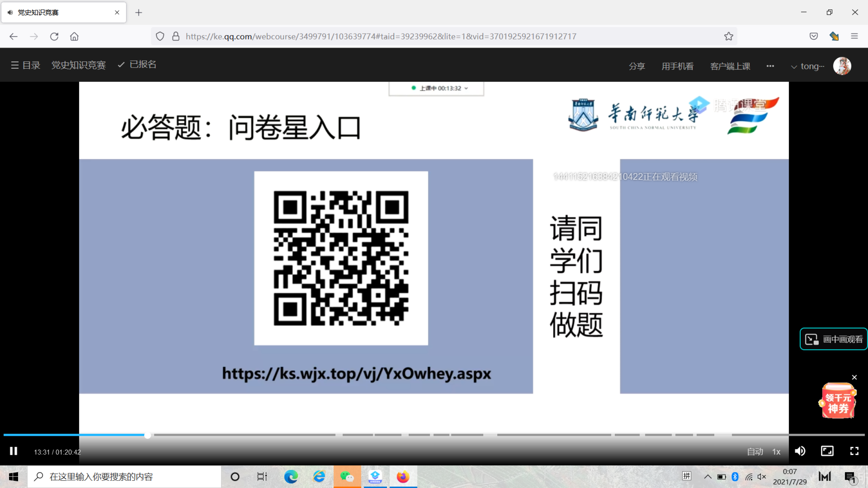Launch Internet Explorer from the taskbar
This screenshot has width=868, height=488.
(x=319, y=477)
